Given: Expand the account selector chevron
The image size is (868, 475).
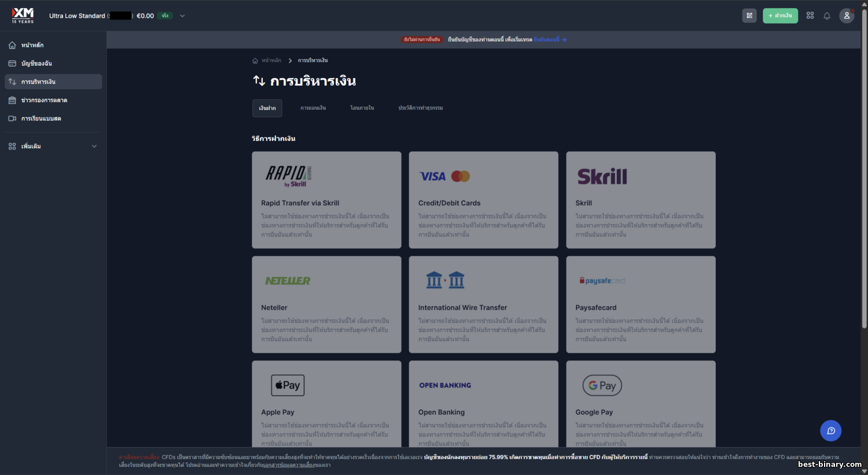Looking at the screenshot, I should coord(182,16).
